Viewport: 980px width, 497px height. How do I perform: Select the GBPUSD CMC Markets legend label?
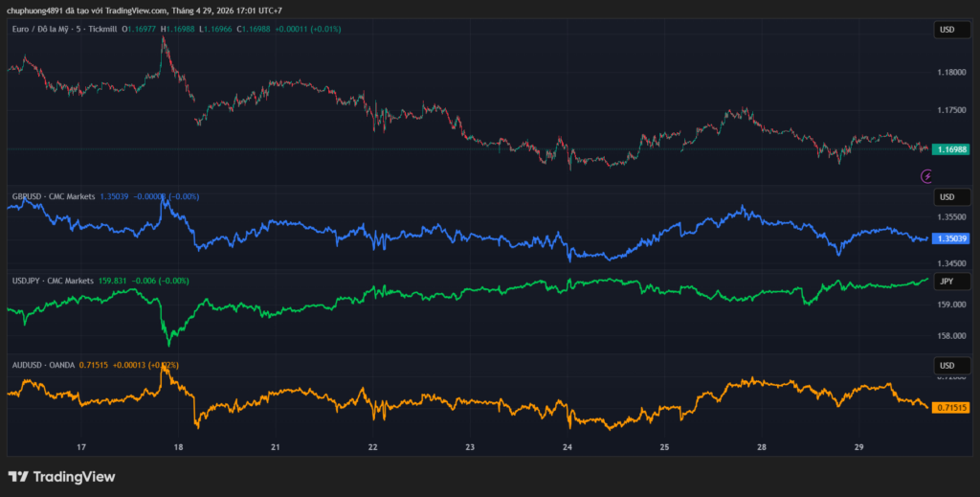coord(53,196)
